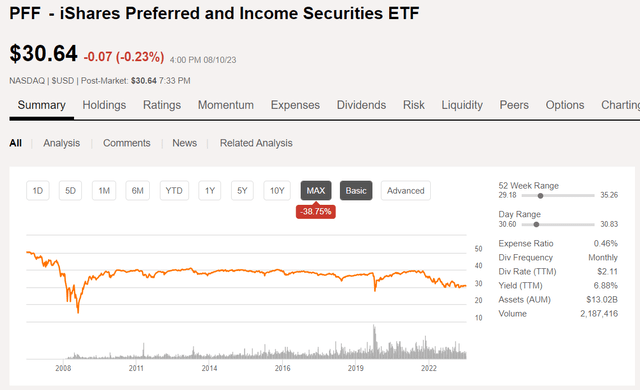Select the 1D chart range button
The width and height of the screenshot is (640, 390).
pyautogui.click(x=38, y=191)
